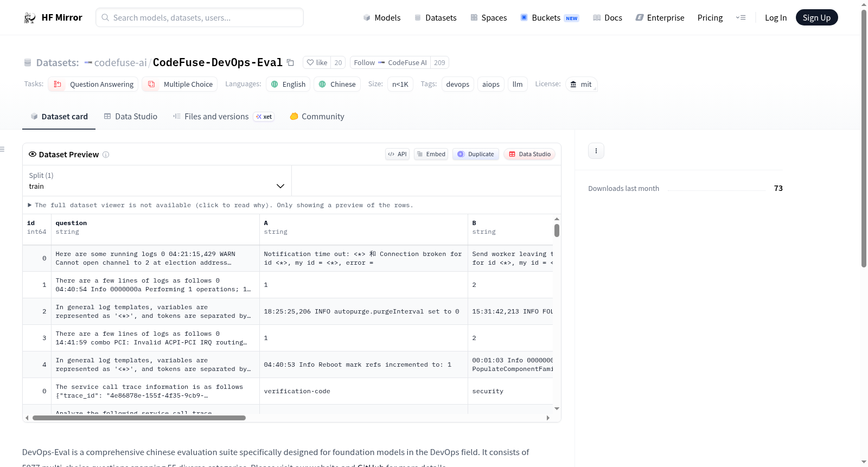The image size is (868, 467).
Task: Like the dataset with the like button
Action: tap(317, 63)
